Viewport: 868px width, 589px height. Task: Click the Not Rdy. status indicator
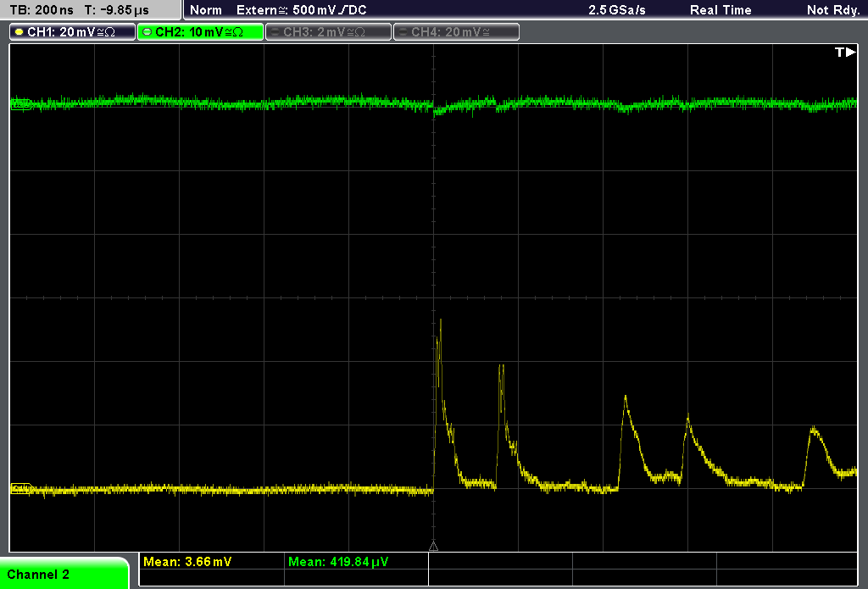click(x=833, y=10)
